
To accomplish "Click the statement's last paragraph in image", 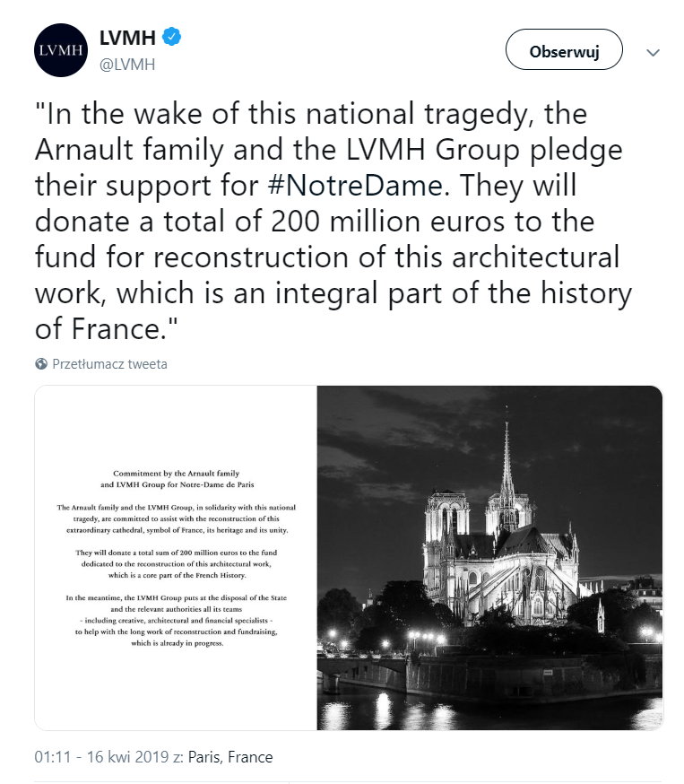I will 177,620.
